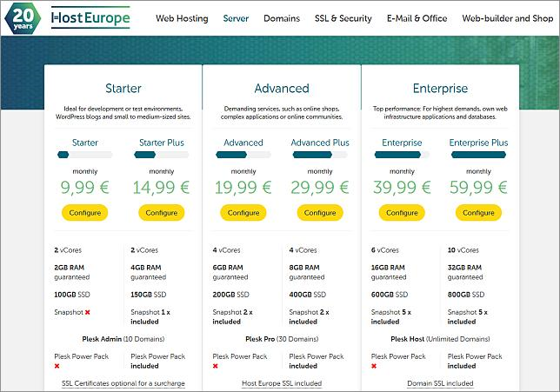Click the '400GB SSD' spec
Screen dimensions: 560x392
point(308,295)
